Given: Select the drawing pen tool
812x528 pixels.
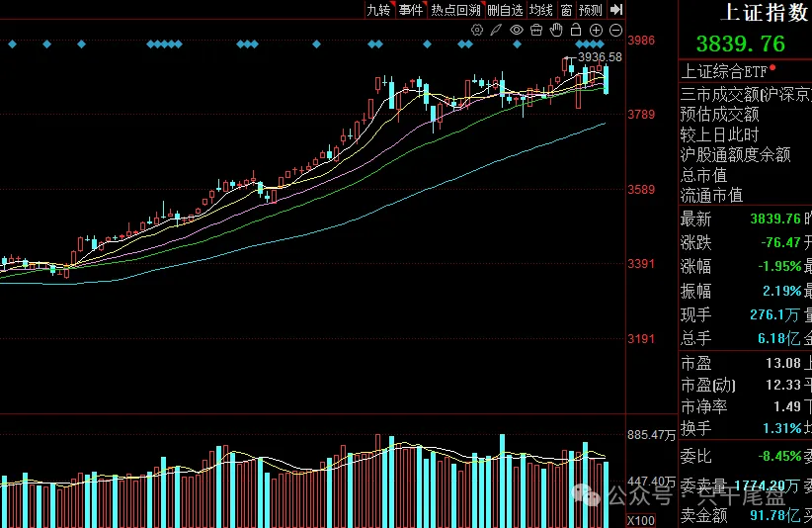Looking at the screenshot, I should (497, 31).
